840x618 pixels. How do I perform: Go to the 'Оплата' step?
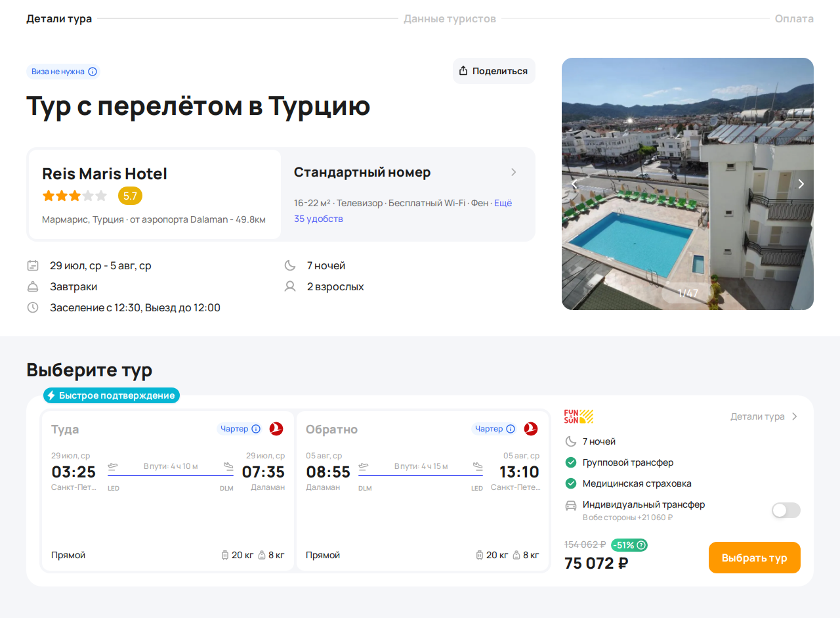pyautogui.click(x=794, y=18)
